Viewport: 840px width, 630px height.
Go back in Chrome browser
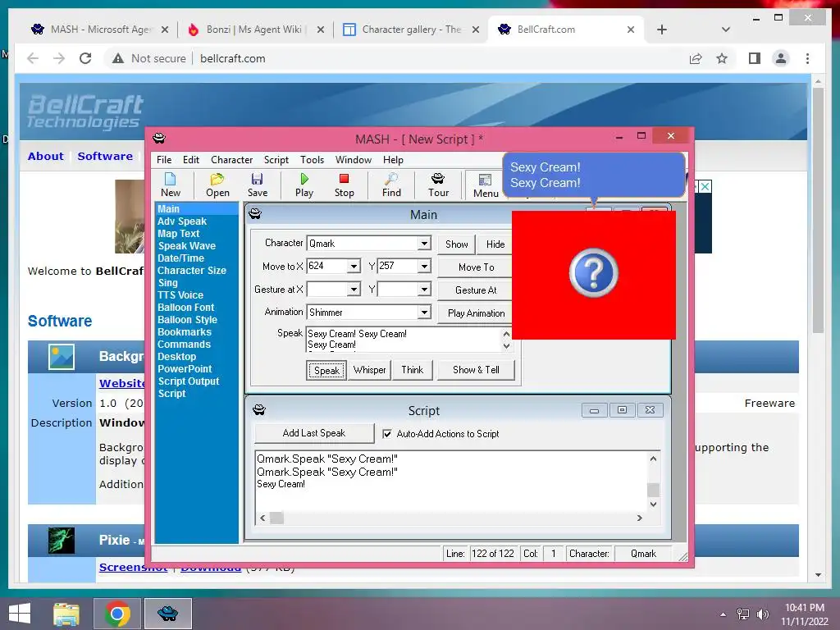33,58
